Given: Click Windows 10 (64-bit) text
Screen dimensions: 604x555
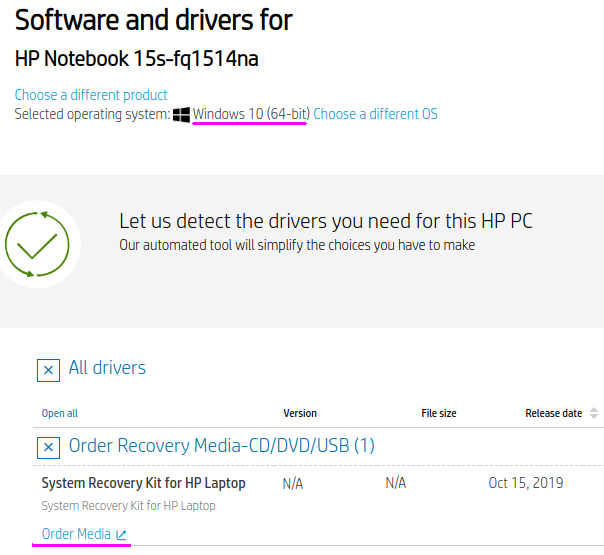Looking at the screenshot, I should point(251,114).
